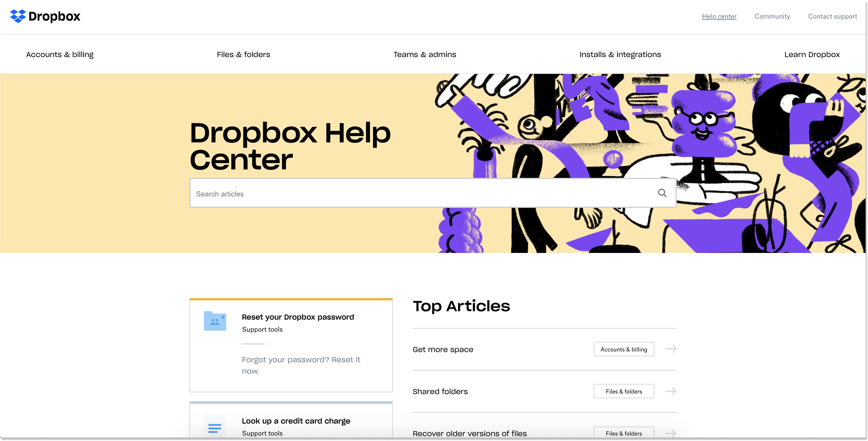Click the Help center navigation icon
This screenshot has width=868, height=441.
tap(719, 16)
